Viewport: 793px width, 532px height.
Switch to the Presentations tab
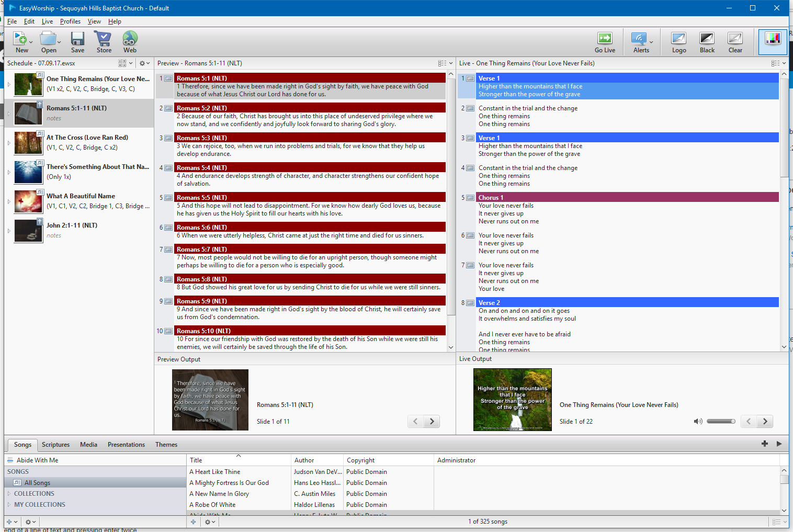click(126, 445)
